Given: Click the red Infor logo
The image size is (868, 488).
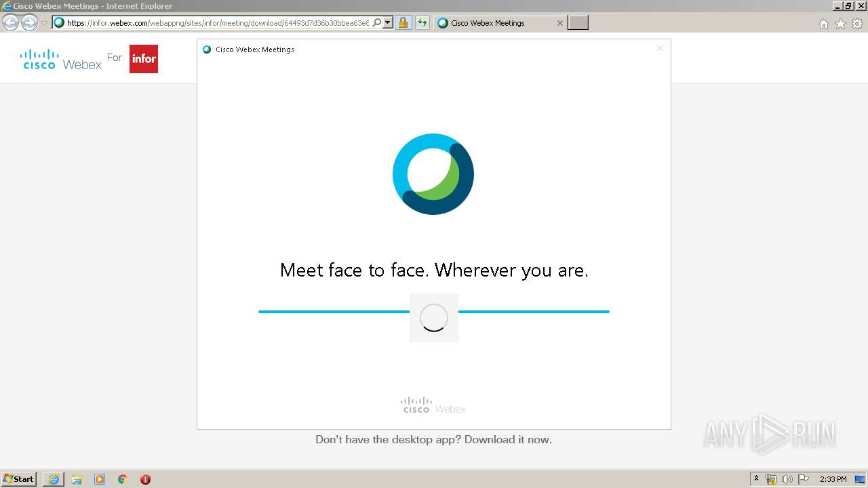Looking at the screenshot, I should [x=144, y=59].
